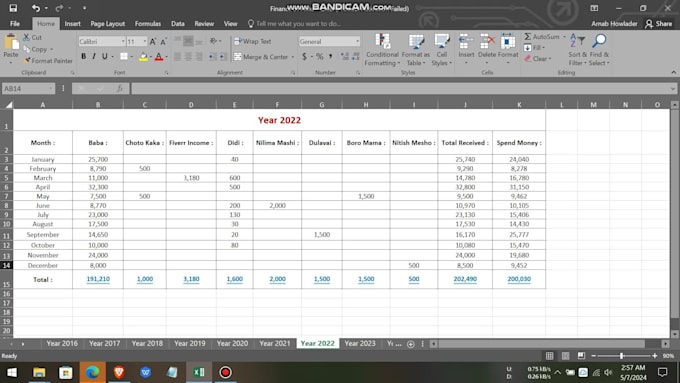Toggle Wrap Text

(x=253, y=41)
